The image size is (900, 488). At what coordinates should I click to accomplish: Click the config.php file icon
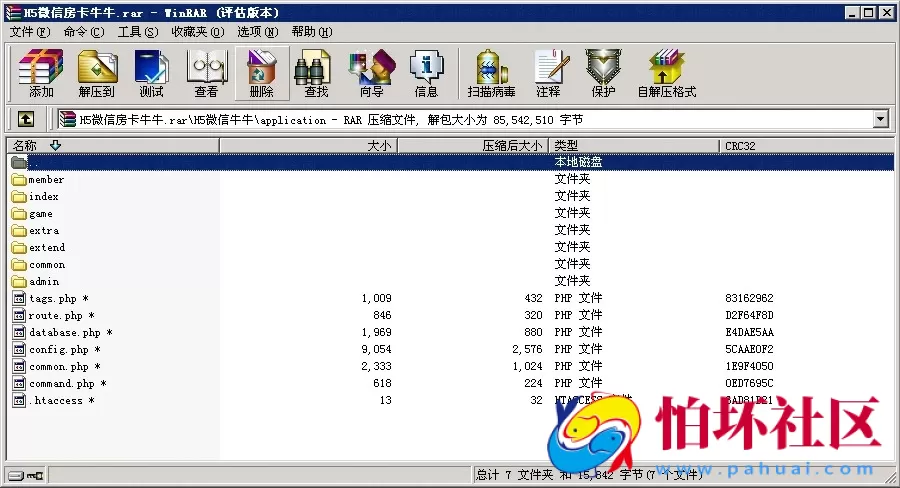[x=20, y=349]
